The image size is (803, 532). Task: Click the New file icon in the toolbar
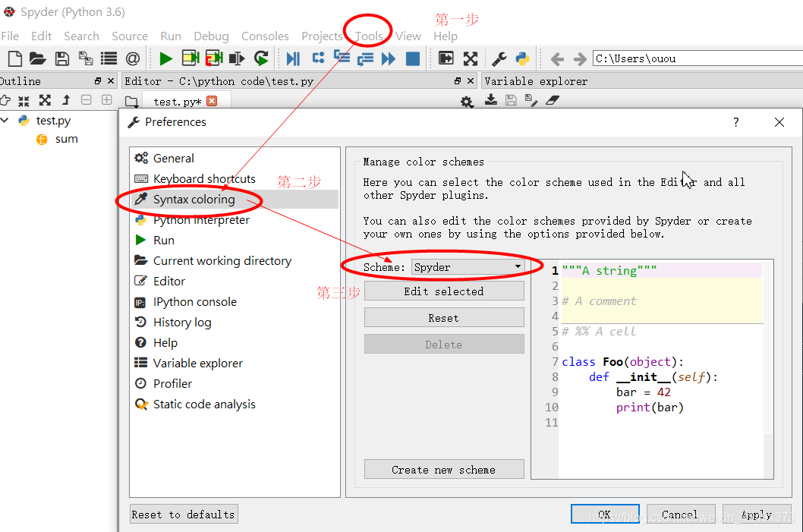pyautogui.click(x=15, y=59)
